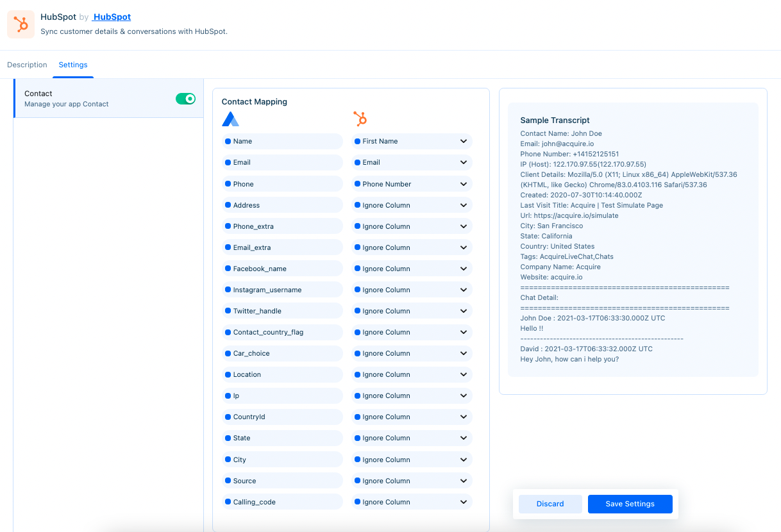Click the Source source field
This screenshot has width=781, height=532.
(x=282, y=481)
